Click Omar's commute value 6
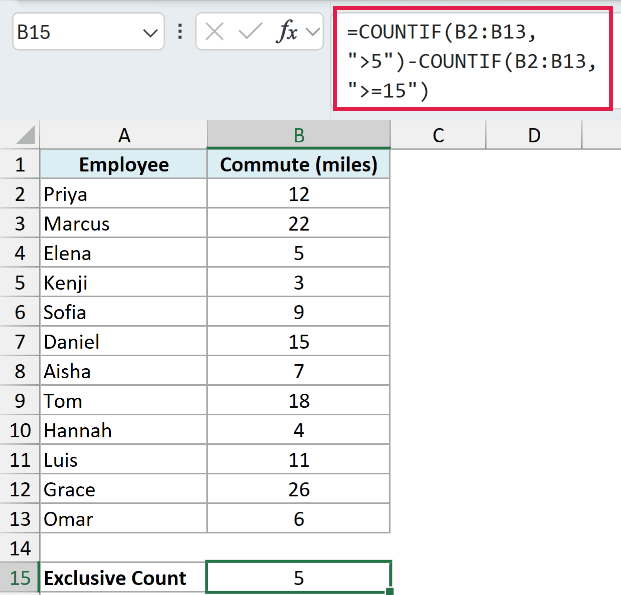This screenshot has height=595, width=621. point(299,519)
